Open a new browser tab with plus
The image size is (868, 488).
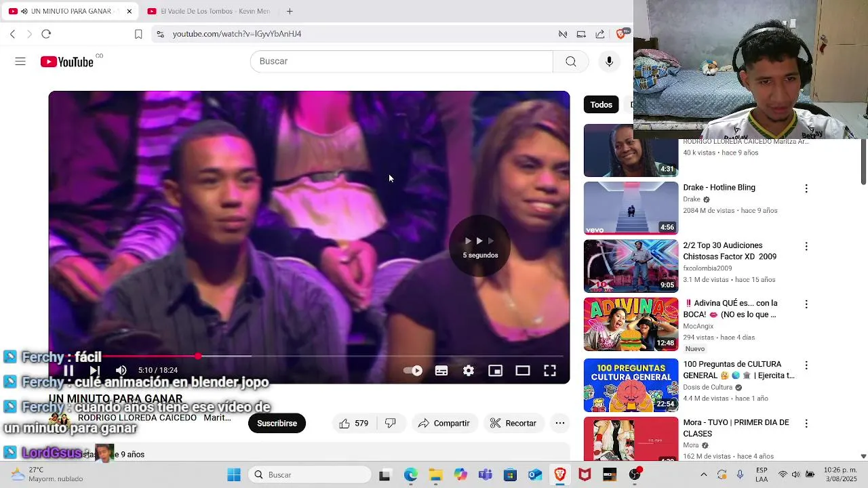coord(290,12)
